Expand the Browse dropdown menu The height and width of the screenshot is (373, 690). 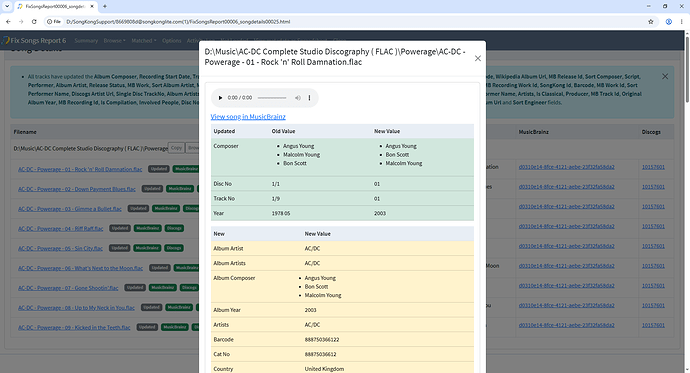coord(114,40)
